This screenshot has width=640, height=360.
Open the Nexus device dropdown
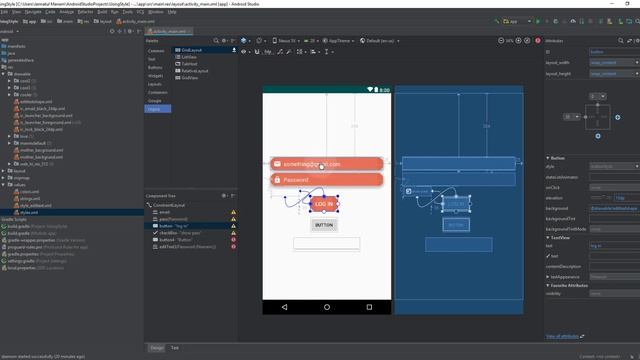[x=286, y=41]
